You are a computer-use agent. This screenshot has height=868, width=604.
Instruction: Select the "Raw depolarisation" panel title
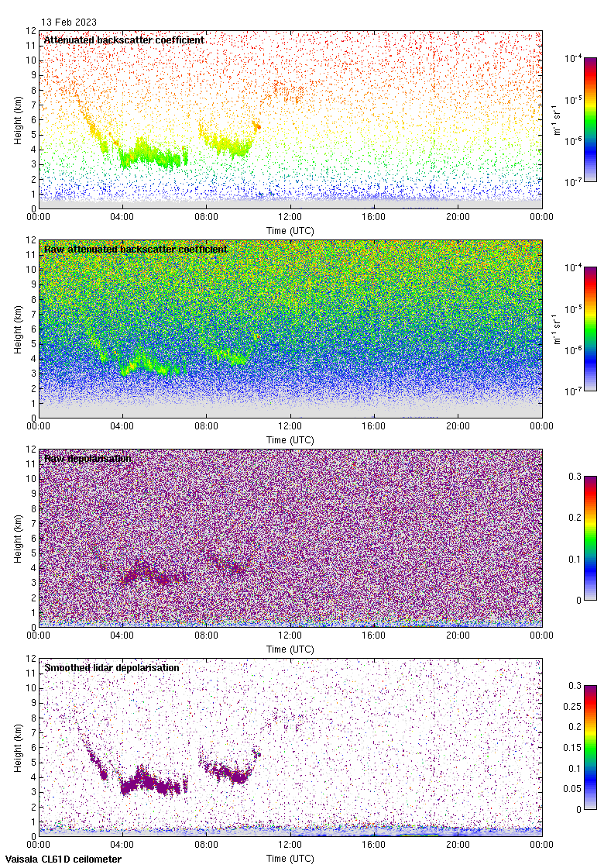point(88,458)
